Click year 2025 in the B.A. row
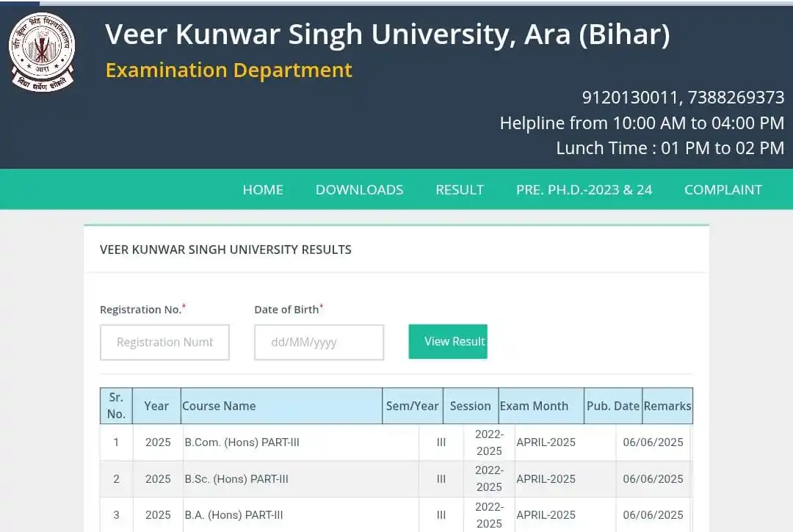Screen dimensions: 793x532 (x=158, y=515)
